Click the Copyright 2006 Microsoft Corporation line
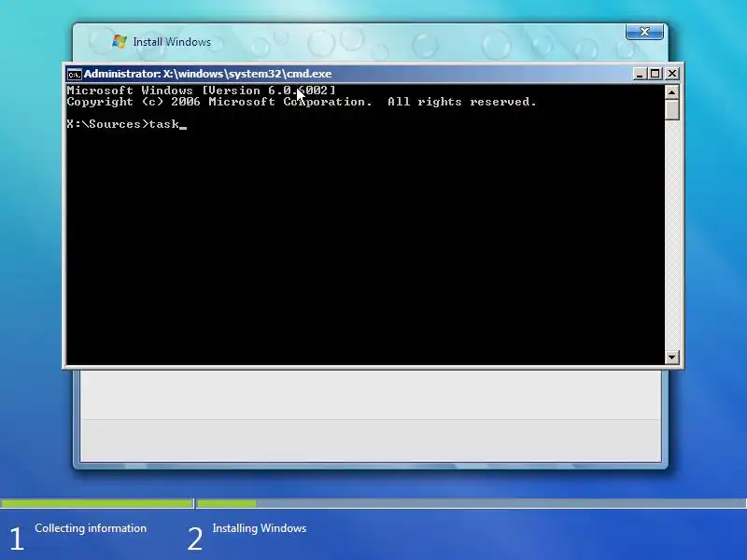 [x=302, y=102]
